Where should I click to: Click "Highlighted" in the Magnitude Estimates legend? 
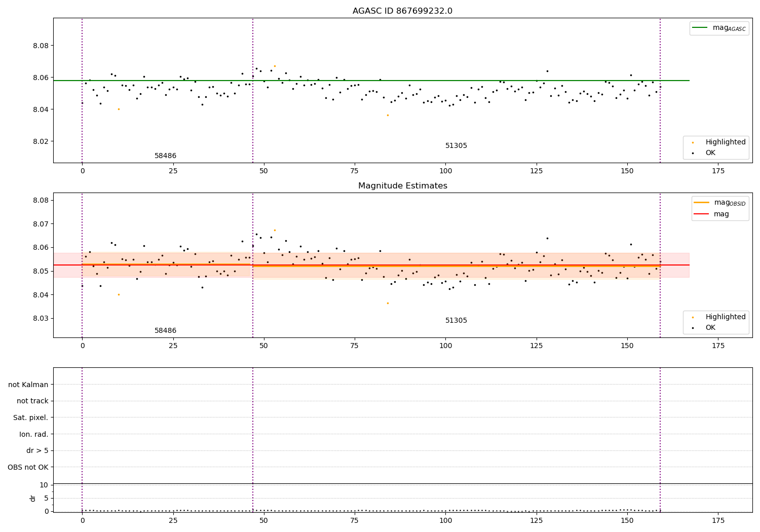point(726,317)
